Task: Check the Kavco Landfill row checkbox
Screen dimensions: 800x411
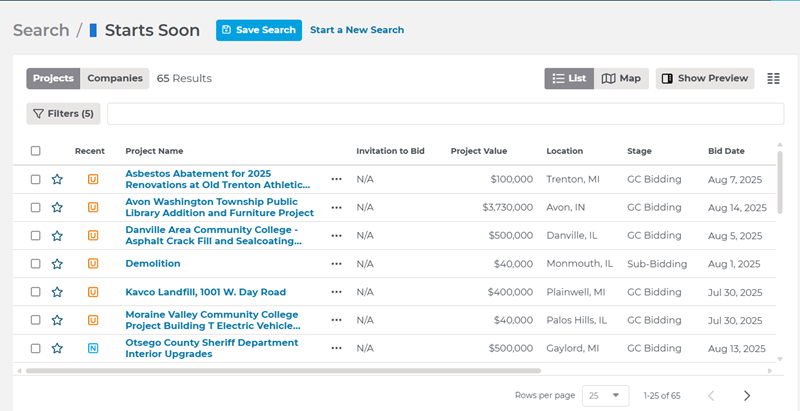Action: click(35, 292)
